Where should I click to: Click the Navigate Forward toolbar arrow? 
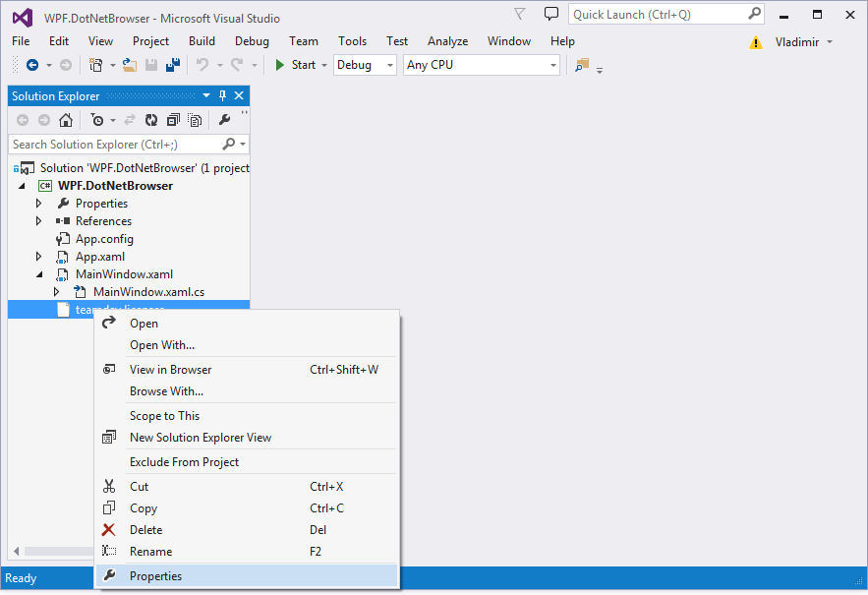[x=65, y=65]
